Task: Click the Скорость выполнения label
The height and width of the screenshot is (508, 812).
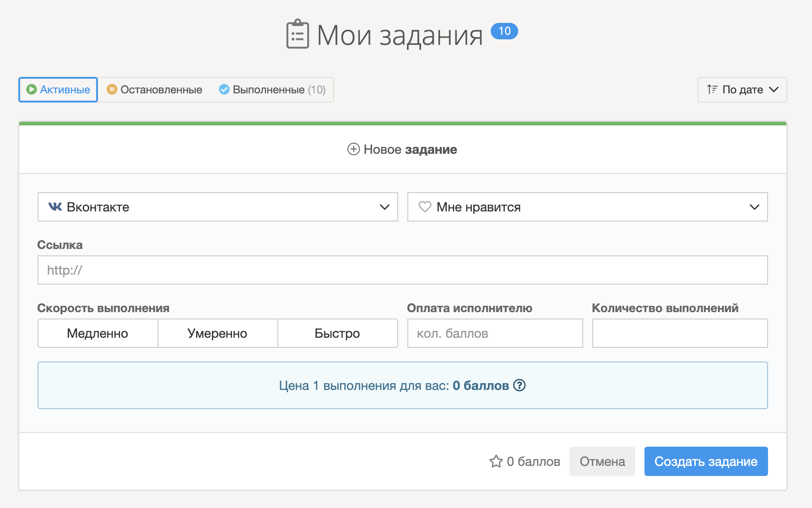Action: (x=103, y=308)
